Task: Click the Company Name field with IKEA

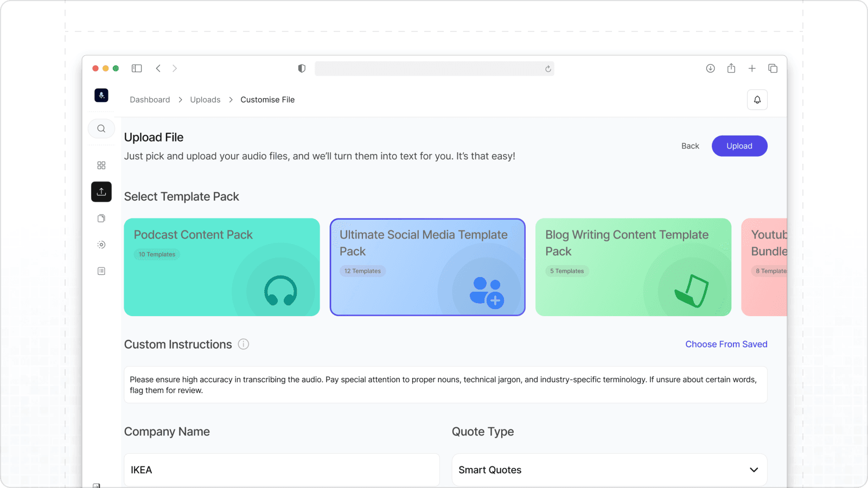Action: 282,470
